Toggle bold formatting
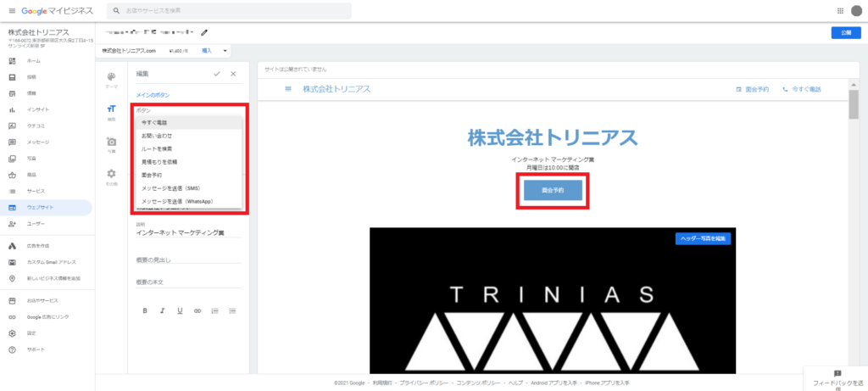The image size is (868, 391). 145,310
